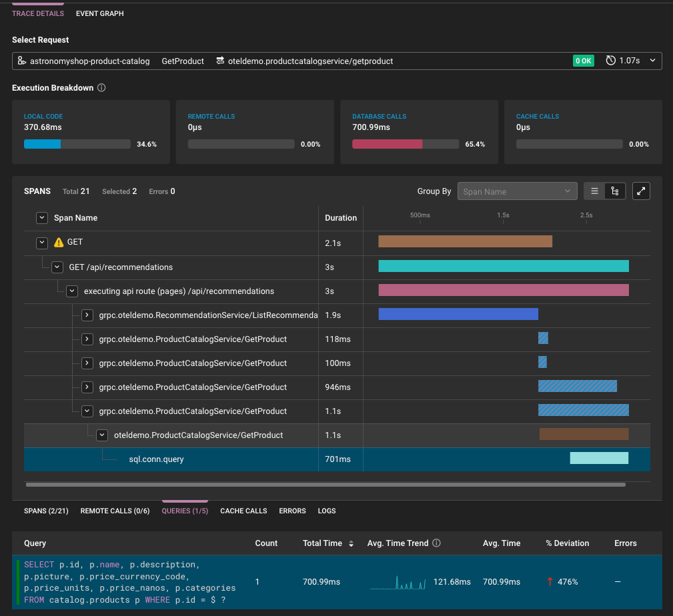This screenshot has height=616, width=673.
Task: Click the teal GET /api/recommendations timeline bar
Action: coord(504,266)
